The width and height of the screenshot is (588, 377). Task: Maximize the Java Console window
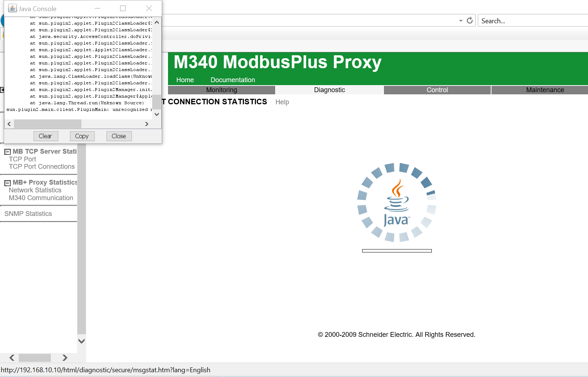pos(123,8)
